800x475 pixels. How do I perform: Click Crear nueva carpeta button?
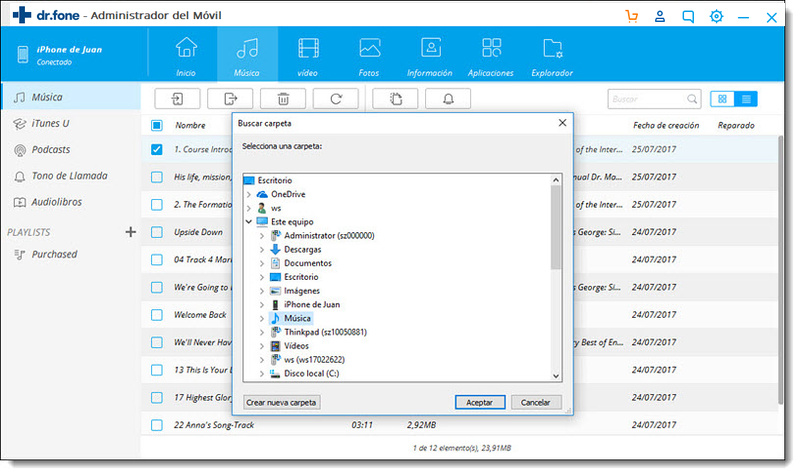click(282, 403)
